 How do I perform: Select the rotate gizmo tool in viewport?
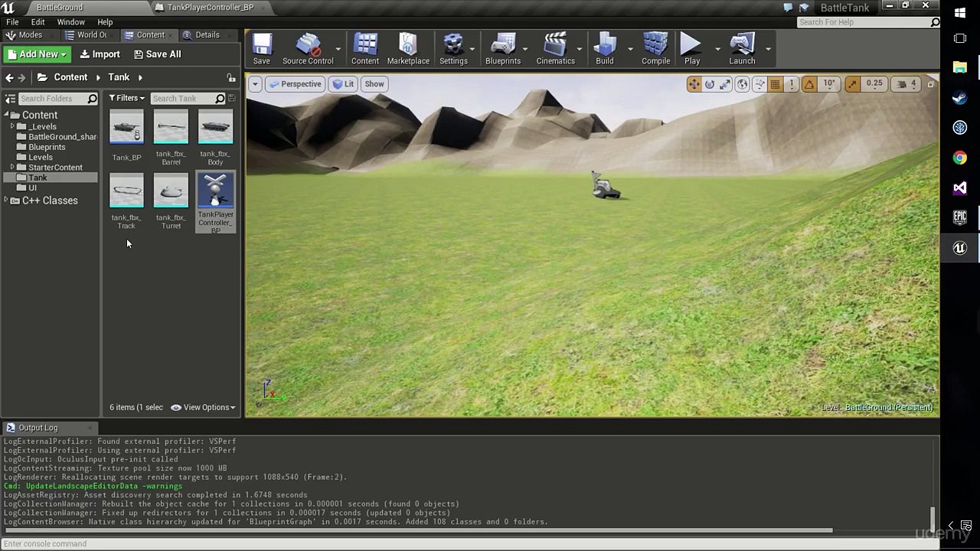coord(710,84)
